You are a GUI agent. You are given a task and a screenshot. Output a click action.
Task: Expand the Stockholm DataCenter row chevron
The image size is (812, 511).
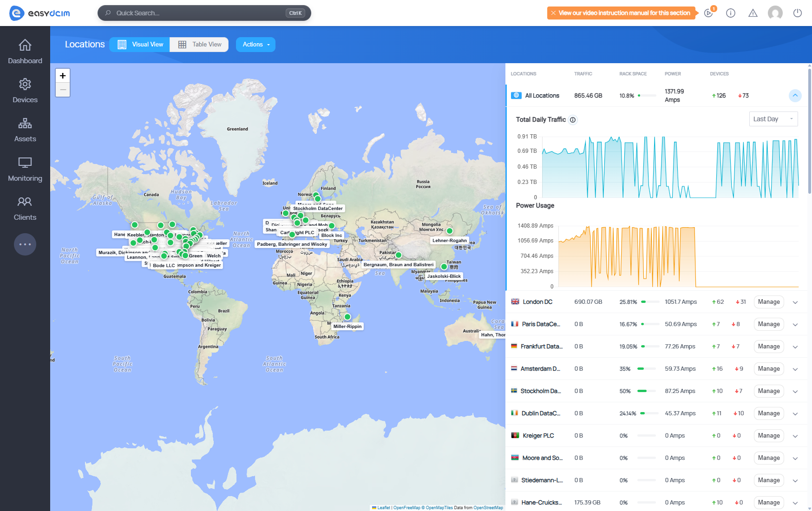(x=795, y=392)
